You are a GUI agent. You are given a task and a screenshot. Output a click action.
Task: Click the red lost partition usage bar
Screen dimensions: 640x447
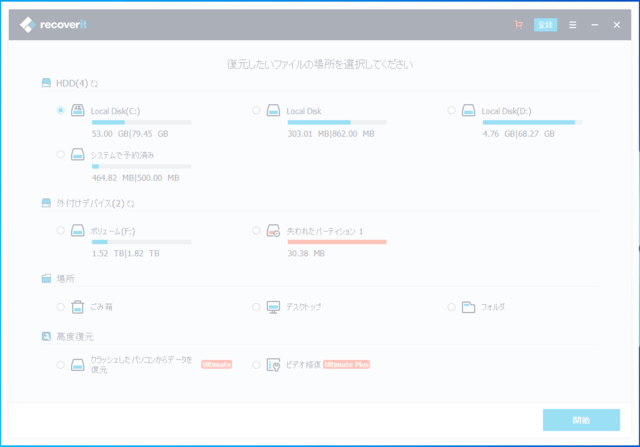tap(337, 242)
